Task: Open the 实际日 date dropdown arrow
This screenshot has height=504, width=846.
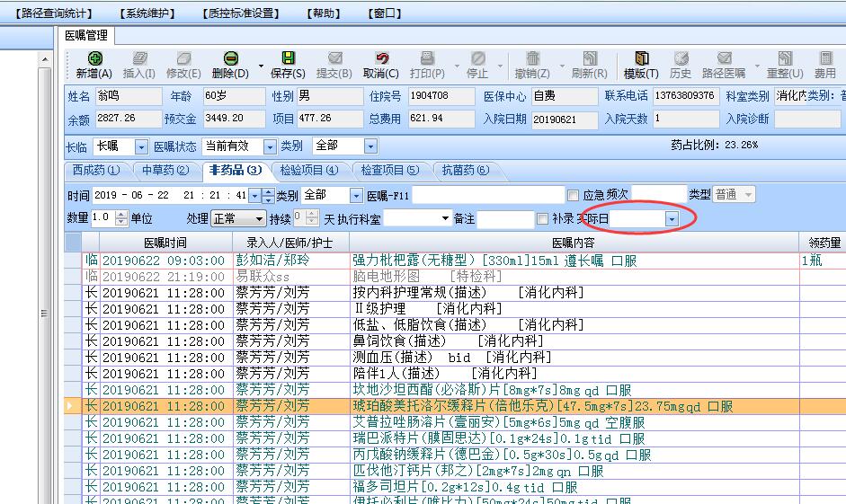Action: coord(672,219)
